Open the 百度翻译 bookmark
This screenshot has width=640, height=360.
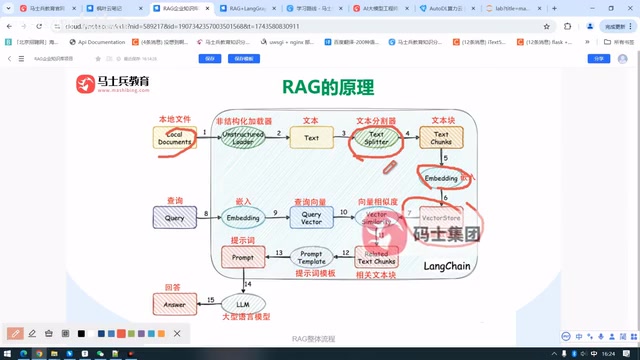click(351, 42)
